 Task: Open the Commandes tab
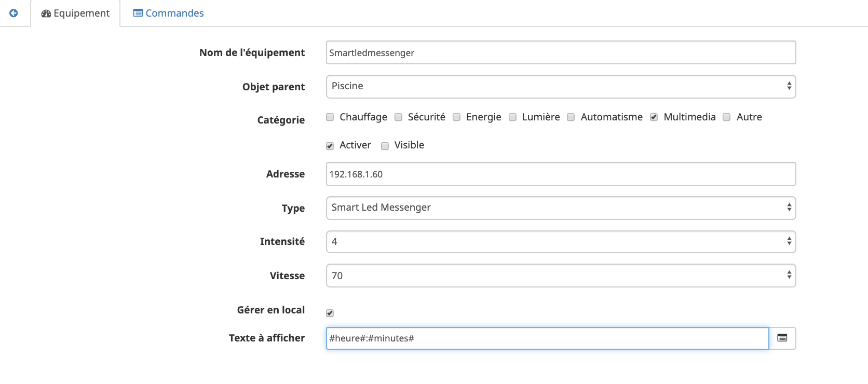168,13
